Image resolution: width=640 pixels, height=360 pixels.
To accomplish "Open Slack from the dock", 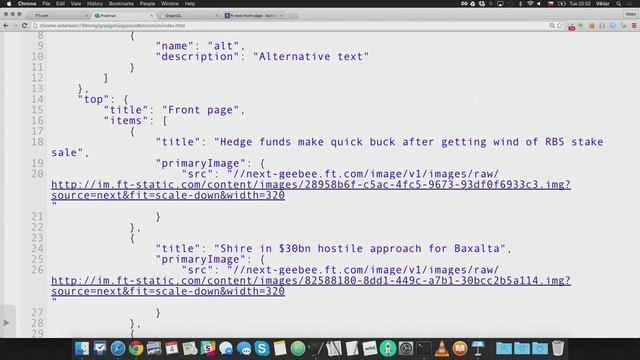I will [208, 348].
